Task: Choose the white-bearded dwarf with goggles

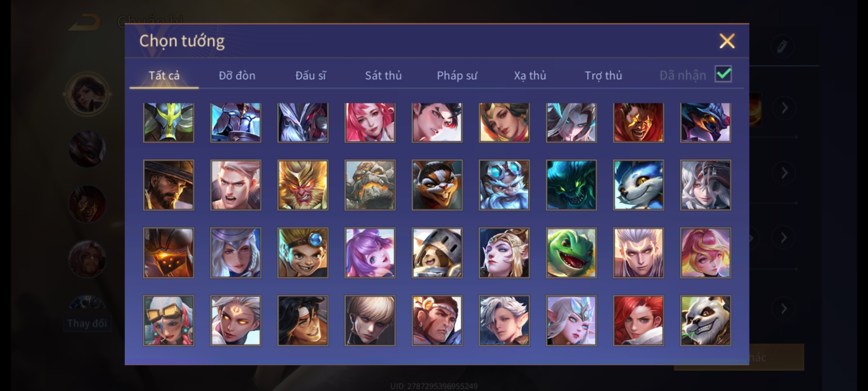Action: 504,185
